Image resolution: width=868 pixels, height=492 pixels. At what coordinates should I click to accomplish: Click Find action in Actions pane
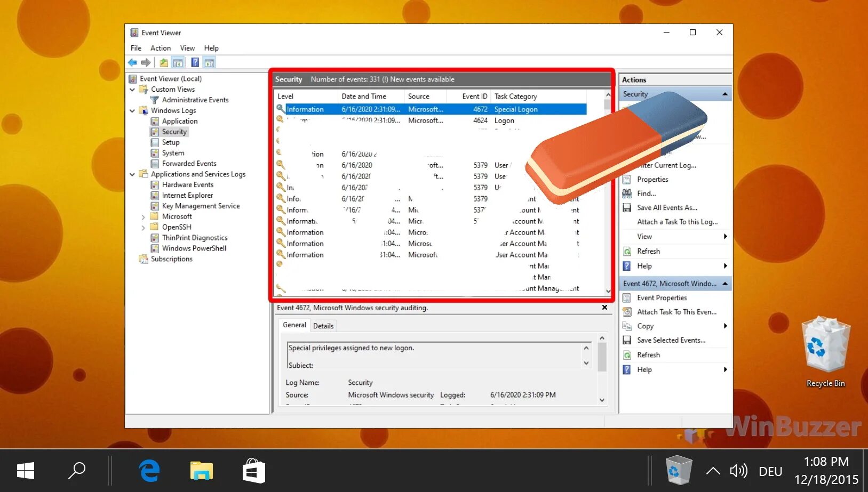click(x=647, y=193)
